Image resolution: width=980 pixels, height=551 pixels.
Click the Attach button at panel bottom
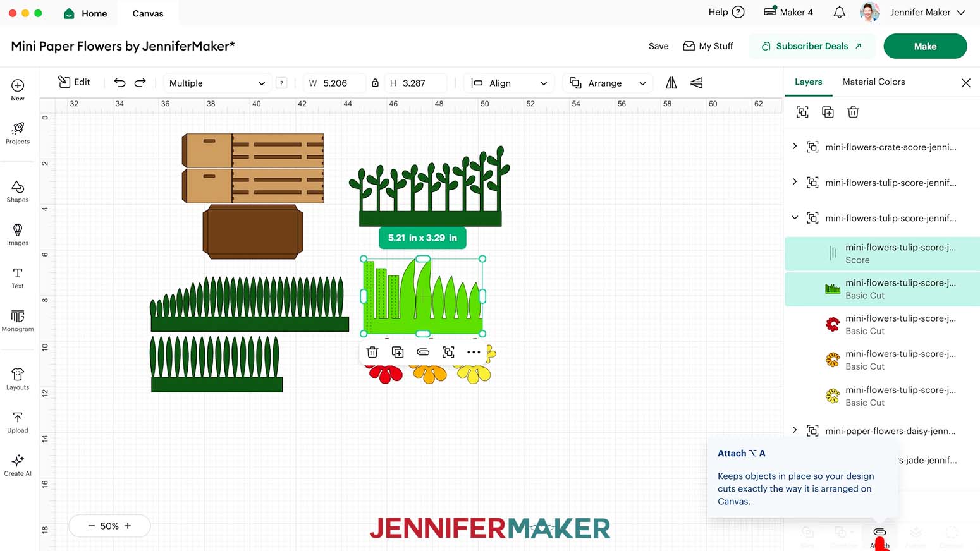point(879,536)
